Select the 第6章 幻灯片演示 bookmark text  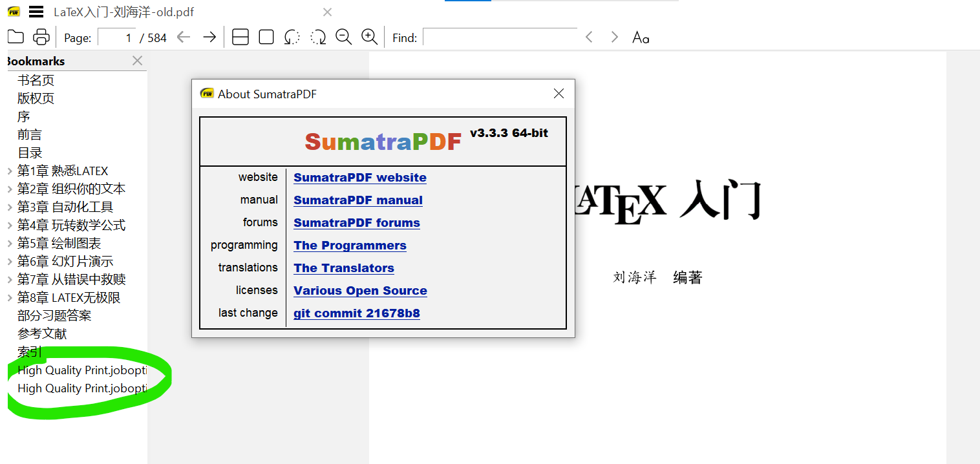tap(65, 261)
